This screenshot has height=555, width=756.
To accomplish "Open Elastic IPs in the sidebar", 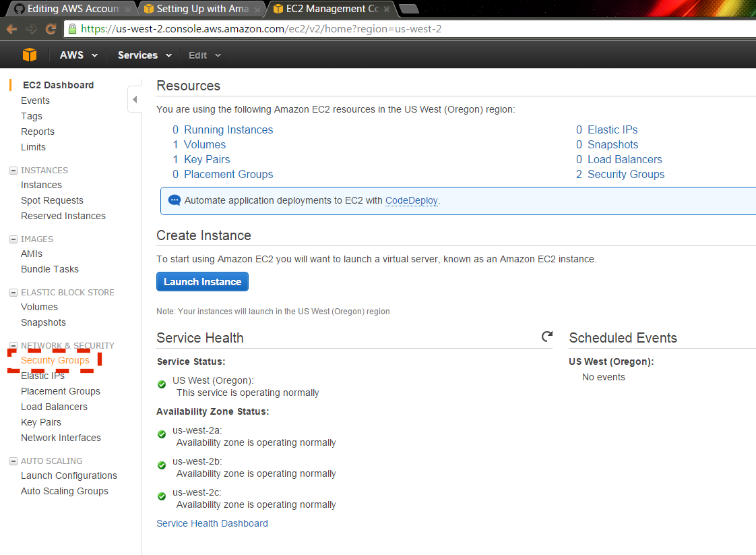I will click(x=42, y=376).
